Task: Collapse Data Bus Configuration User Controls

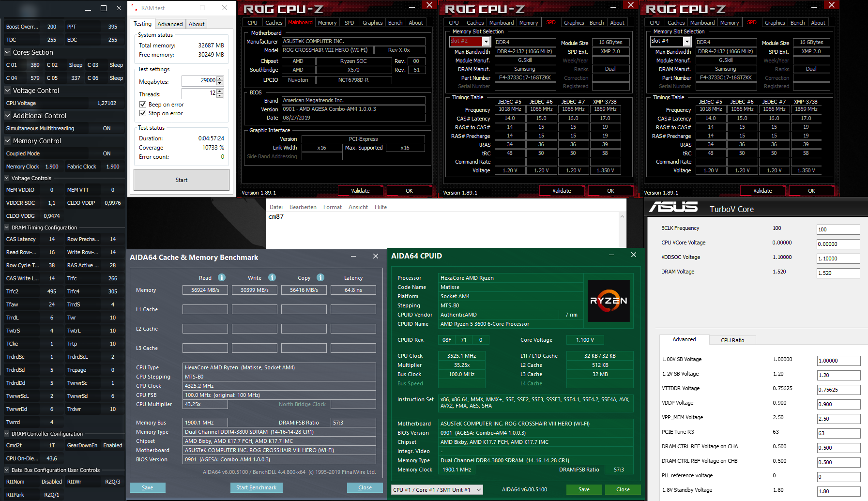Action: 7,470
